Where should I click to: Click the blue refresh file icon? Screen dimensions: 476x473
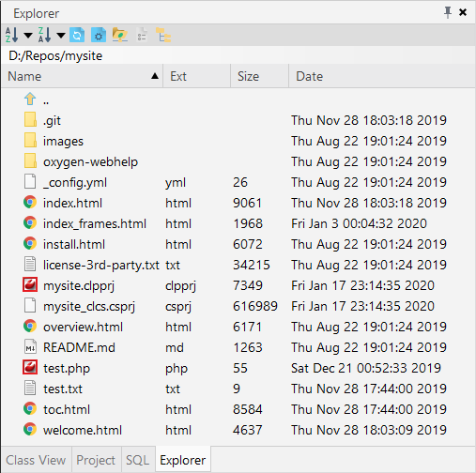point(77,35)
